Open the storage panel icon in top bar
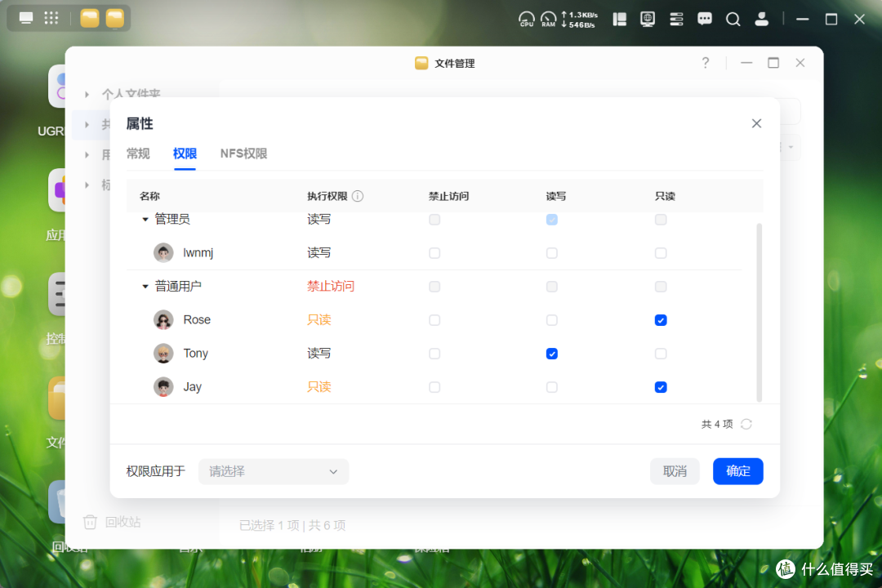Image resolution: width=882 pixels, height=588 pixels. pyautogui.click(x=619, y=19)
